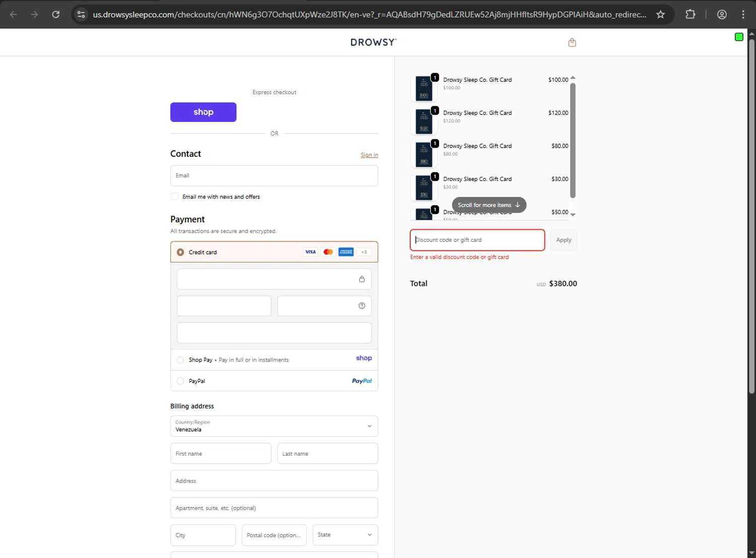Click the $380.00 total amount
This screenshot has width=756, height=558.
point(563,284)
